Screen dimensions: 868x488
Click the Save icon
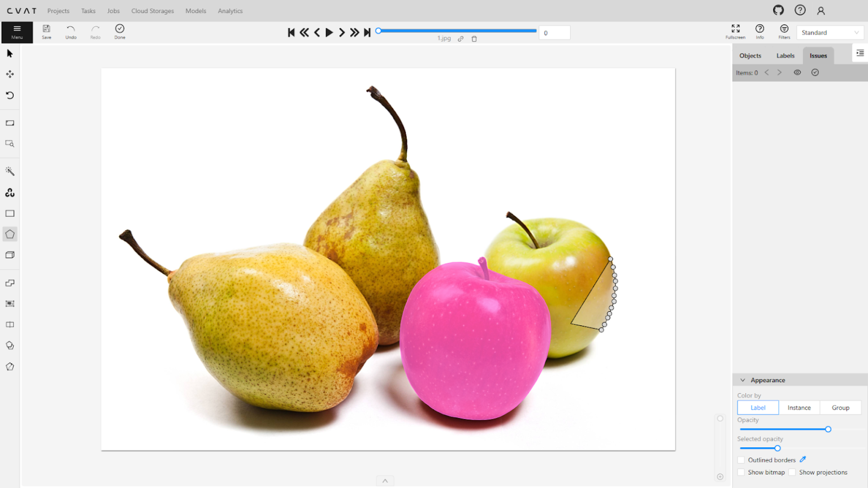coord(46,32)
